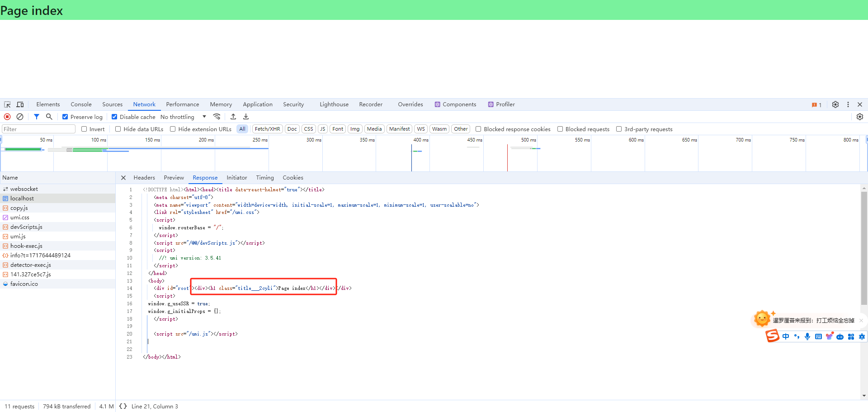This screenshot has width=868, height=412.
Task: Switch to the Cookies tab
Action: (x=293, y=178)
